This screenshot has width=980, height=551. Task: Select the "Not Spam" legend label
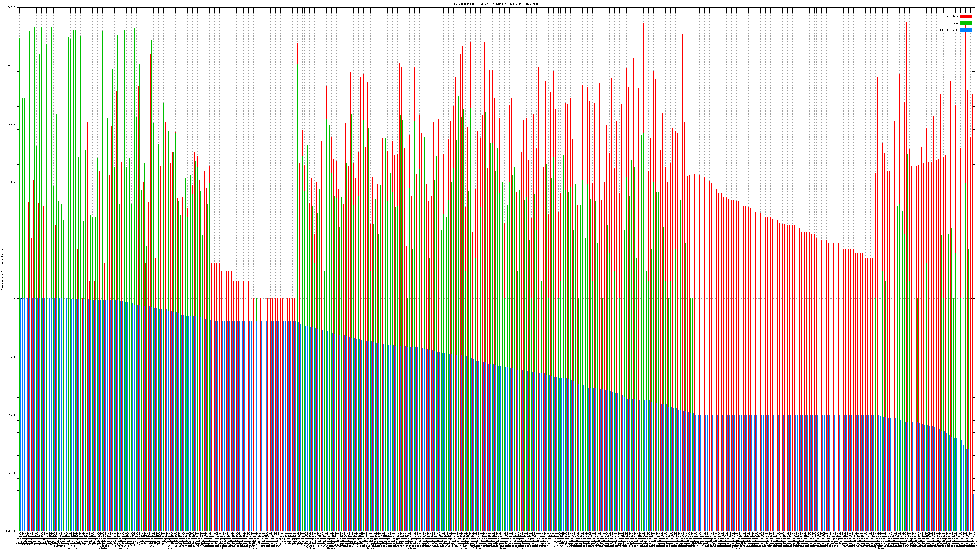coord(953,16)
